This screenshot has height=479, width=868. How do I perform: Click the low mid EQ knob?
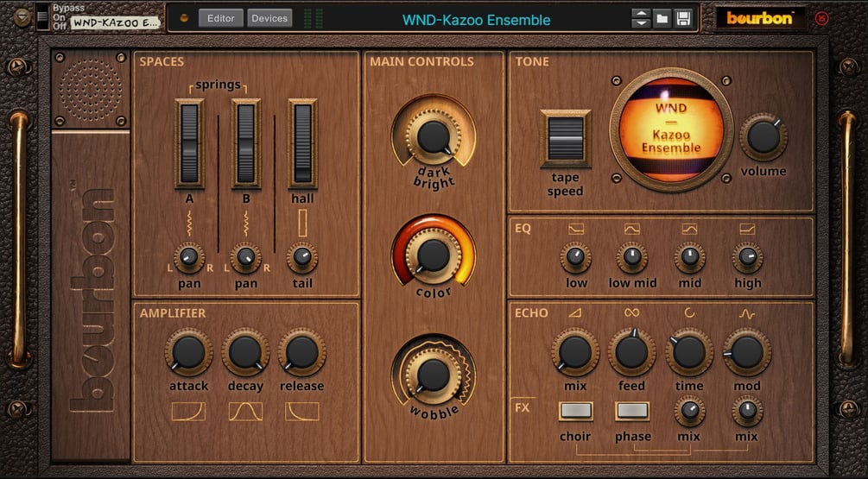pos(632,258)
